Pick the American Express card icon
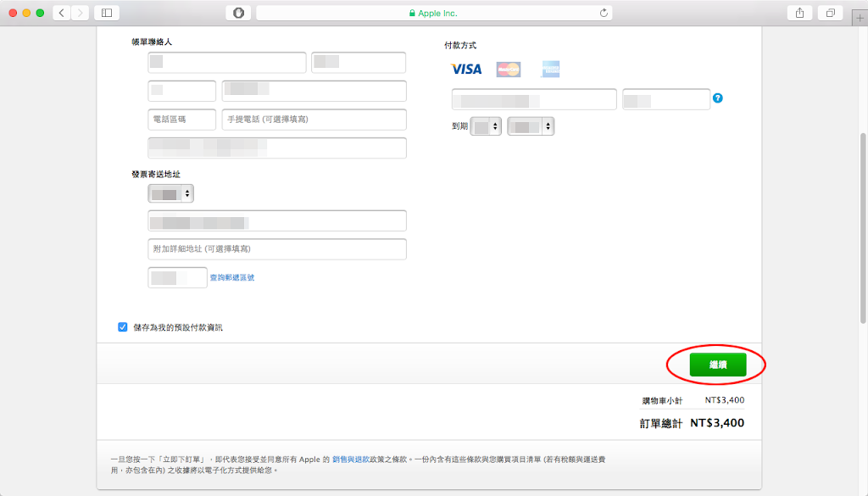The image size is (868, 496). (x=551, y=70)
